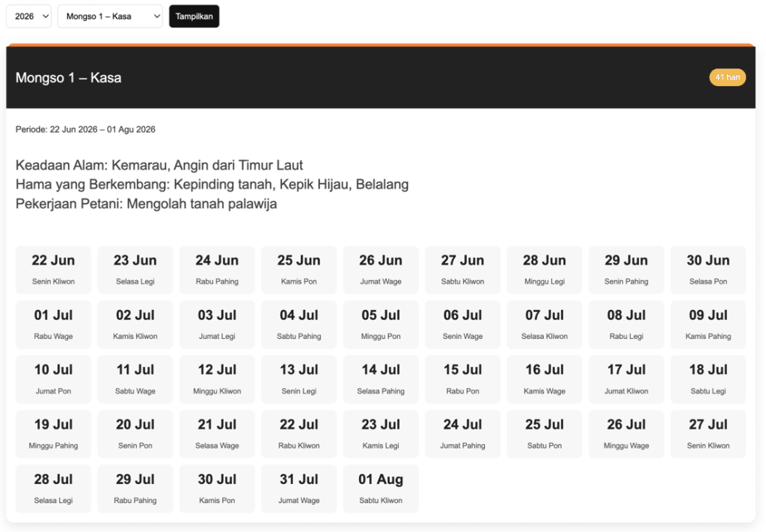Click the 41 hari badge
This screenshot has height=532, width=766.
tap(727, 78)
